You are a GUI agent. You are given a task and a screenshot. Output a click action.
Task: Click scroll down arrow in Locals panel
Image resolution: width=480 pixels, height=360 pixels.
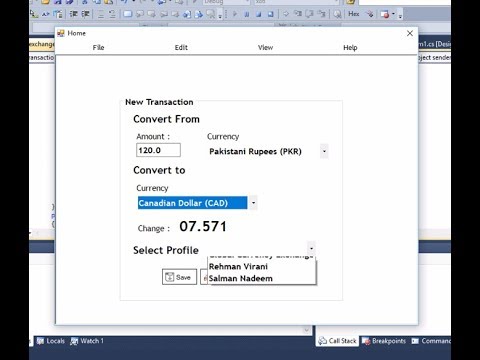coord(307,330)
